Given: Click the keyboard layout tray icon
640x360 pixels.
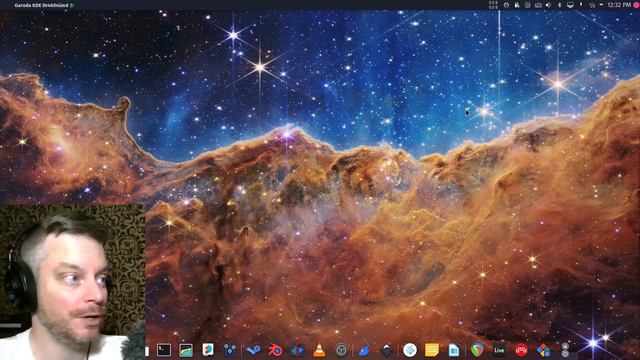Looking at the screenshot, I should coord(538,5).
